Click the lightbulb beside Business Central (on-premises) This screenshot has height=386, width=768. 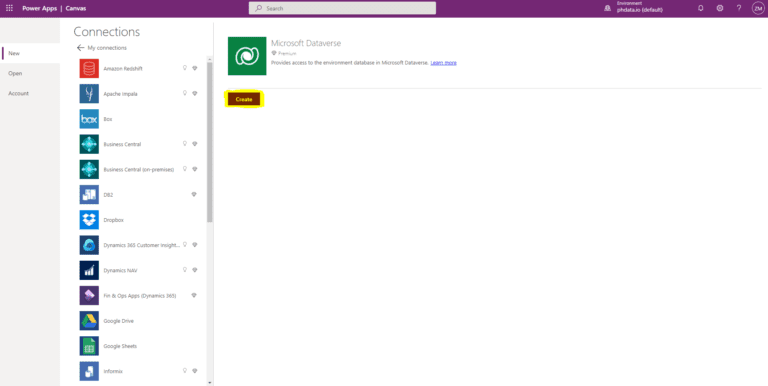(x=185, y=169)
